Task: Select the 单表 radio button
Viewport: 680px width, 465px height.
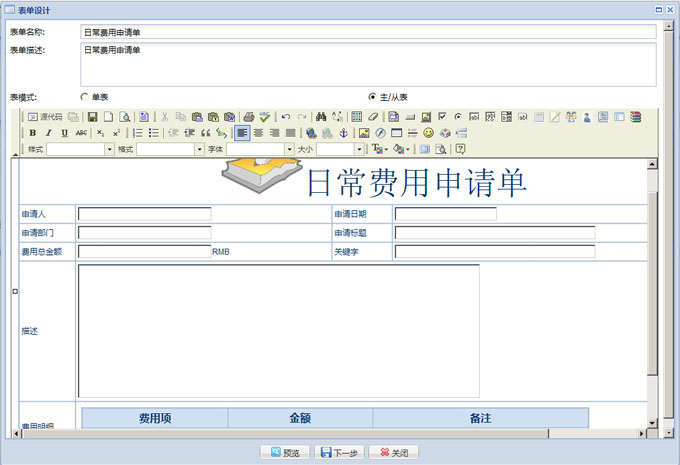Action: coord(85,97)
